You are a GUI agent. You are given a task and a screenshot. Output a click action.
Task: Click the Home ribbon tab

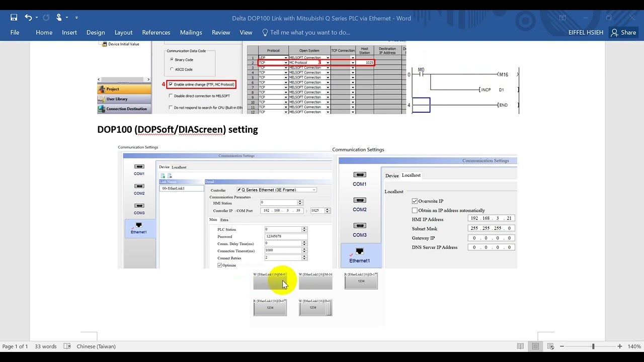pyautogui.click(x=44, y=32)
